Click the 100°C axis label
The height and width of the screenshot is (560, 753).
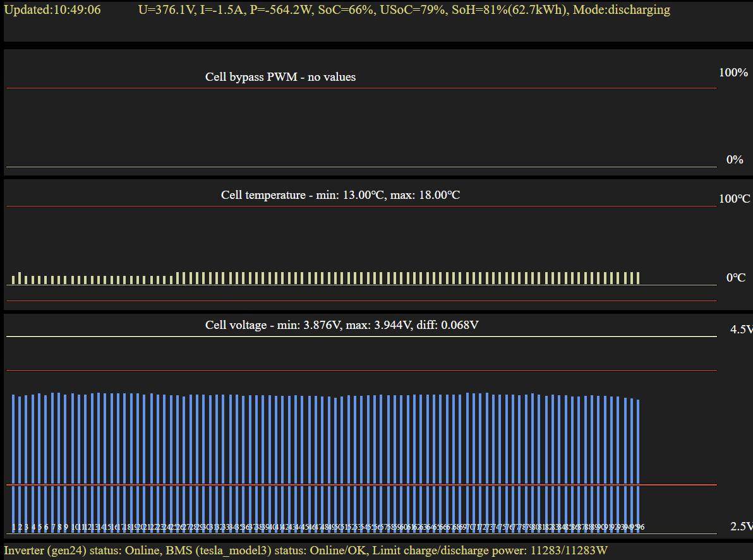click(x=734, y=199)
